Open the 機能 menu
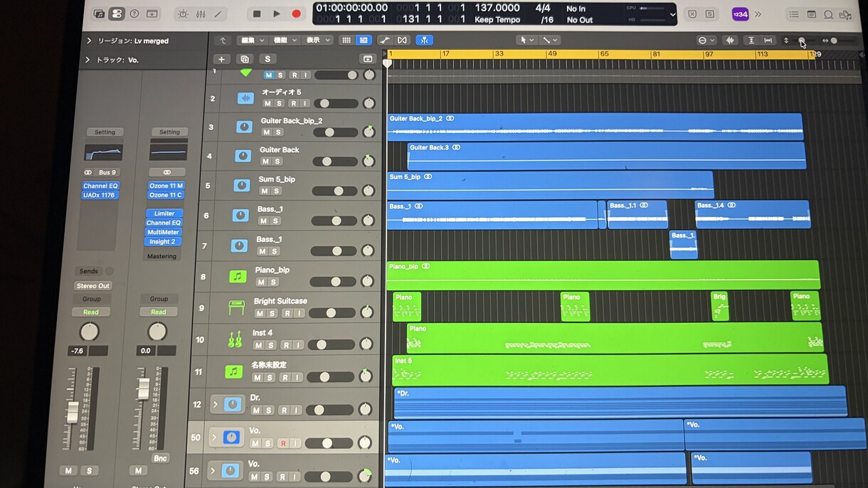The image size is (868, 488). point(285,41)
